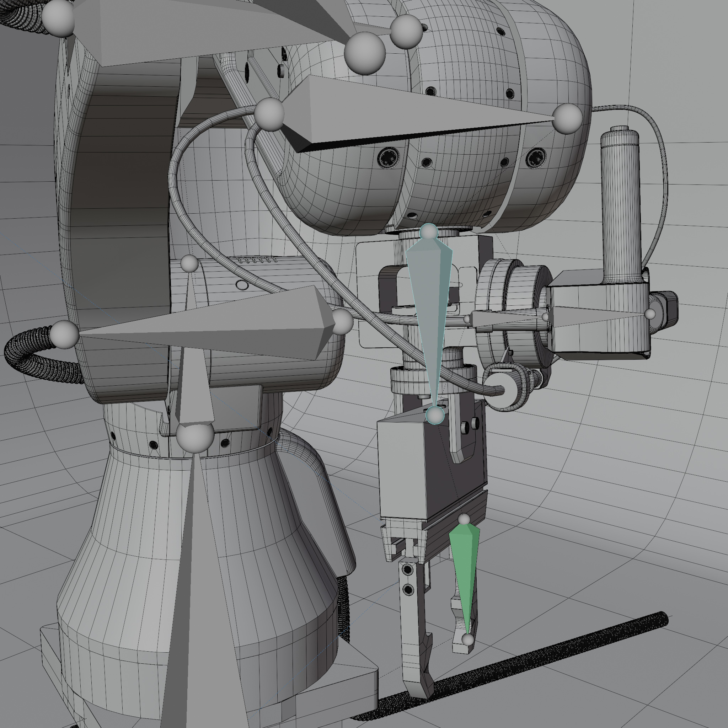The image size is (728, 728).
Task: Click tail joint sphere of blue bone
Action: coord(435,415)
